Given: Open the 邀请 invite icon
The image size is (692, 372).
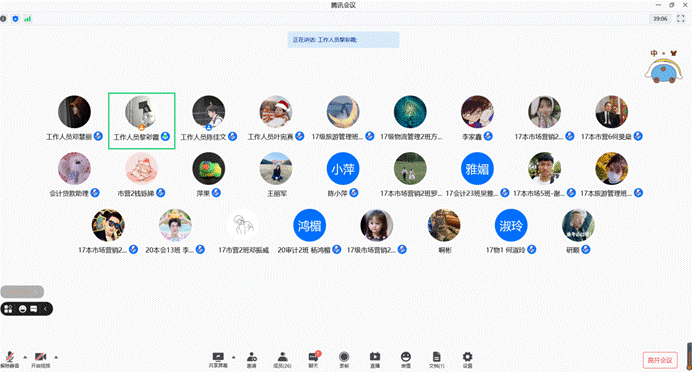Looking at the screenshot, I should click(252, 359).
